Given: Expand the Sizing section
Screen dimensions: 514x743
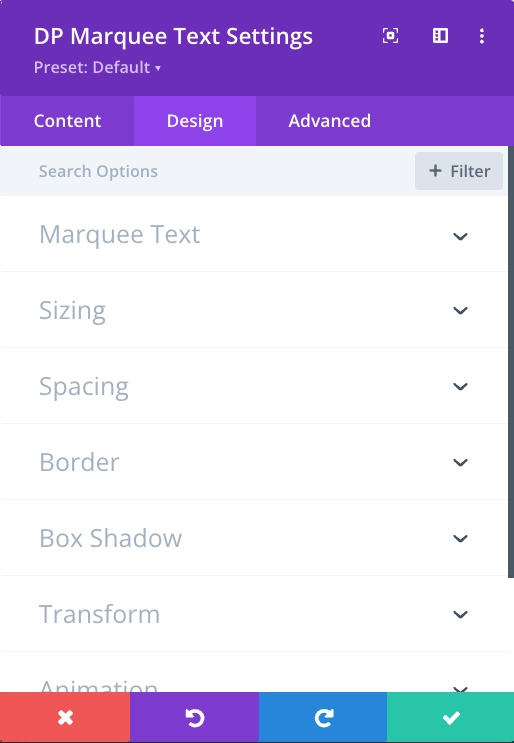Looking at the screenshot, I should pyautogui.click(x=254, y=310).
